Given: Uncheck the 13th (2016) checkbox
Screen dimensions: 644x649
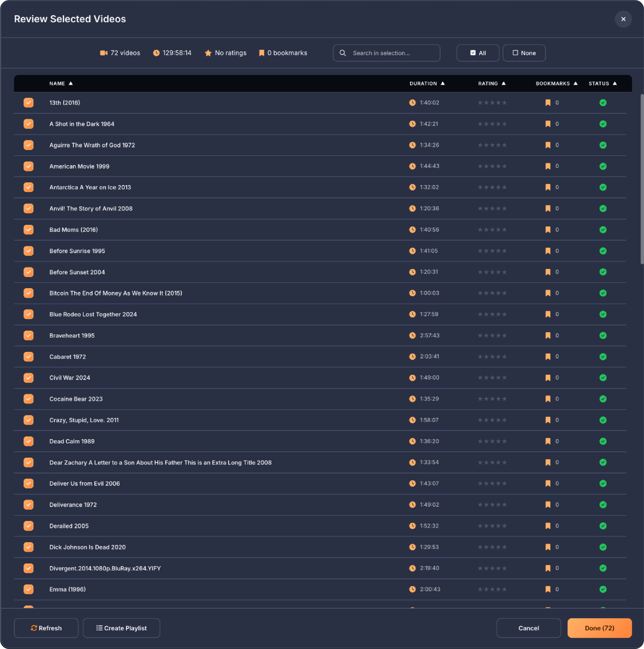Looking at the screenshot, I should click(x=29, y=103).
